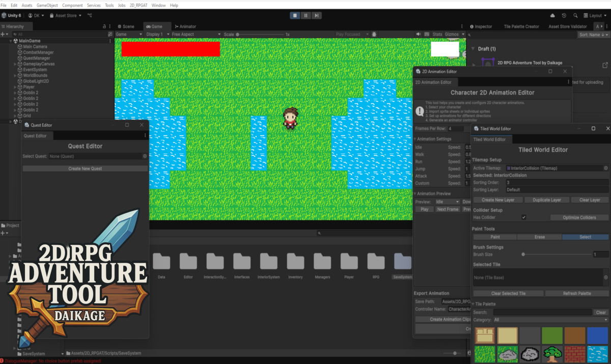Open the Sort: Name dropdown
611x364 pixels.
(594, 35)
